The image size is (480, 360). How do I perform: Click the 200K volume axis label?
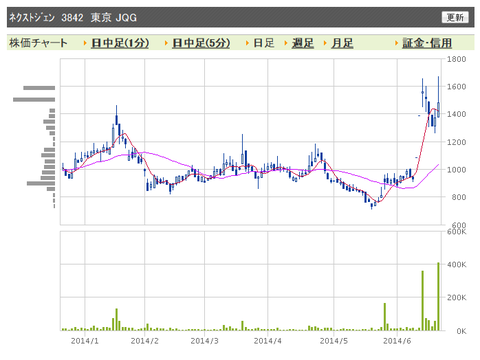click(x=457, y=298)
